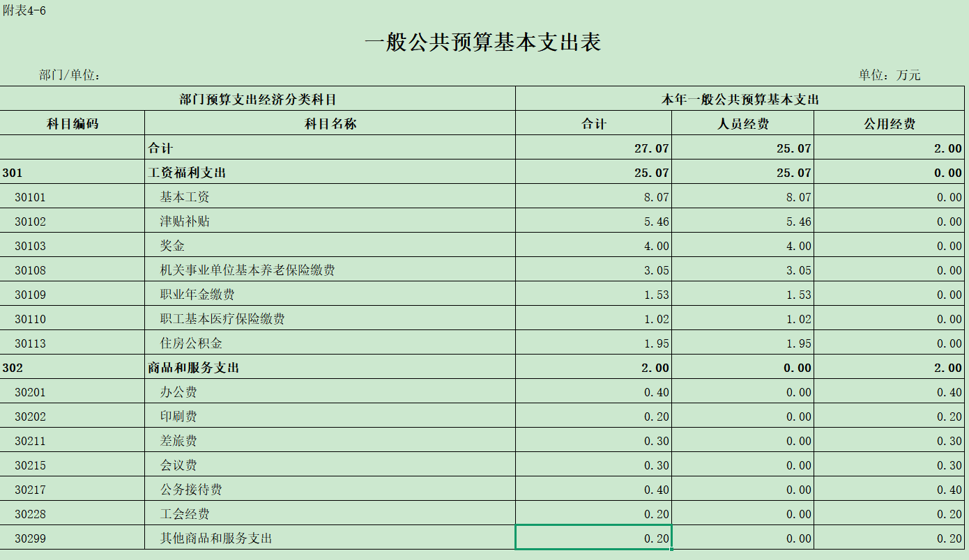Select 1.95 in 住房公积金 row 人员经费 column
The image size is (969, 560).
coord(743,343)
